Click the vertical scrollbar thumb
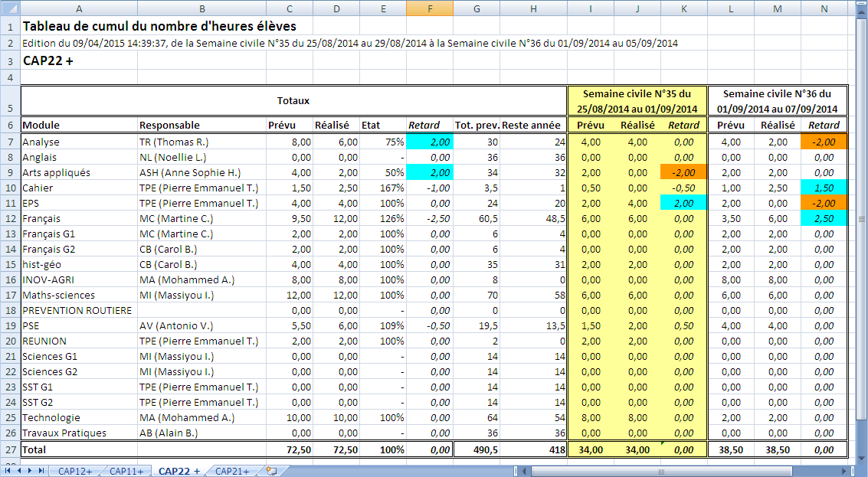 (861, 218)
